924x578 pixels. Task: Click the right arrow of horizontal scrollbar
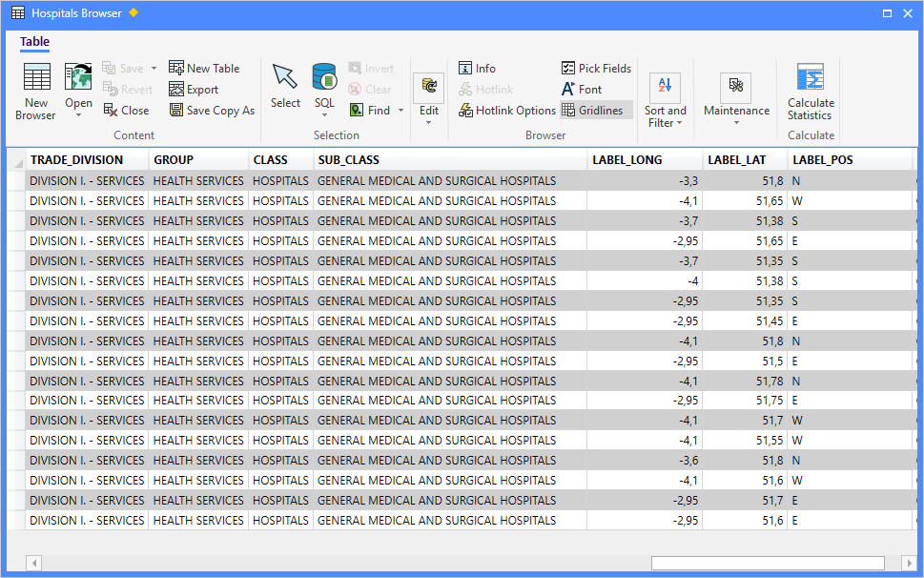coord(910,564)
